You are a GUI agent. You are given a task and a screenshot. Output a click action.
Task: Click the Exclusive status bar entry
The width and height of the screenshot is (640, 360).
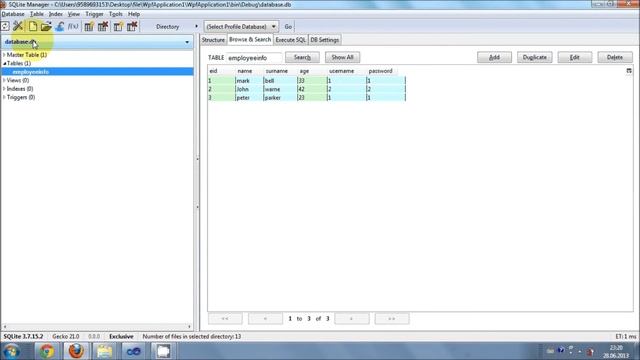coord(121,337)
